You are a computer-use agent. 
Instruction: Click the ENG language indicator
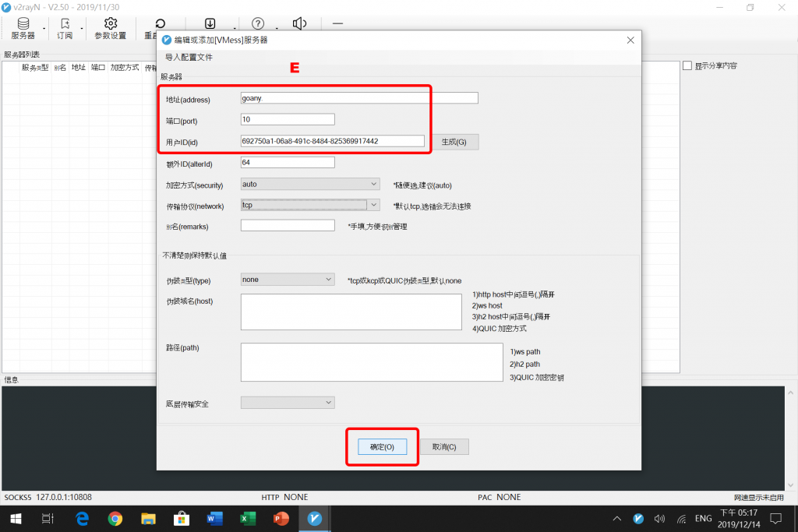(x=704, y=519)
